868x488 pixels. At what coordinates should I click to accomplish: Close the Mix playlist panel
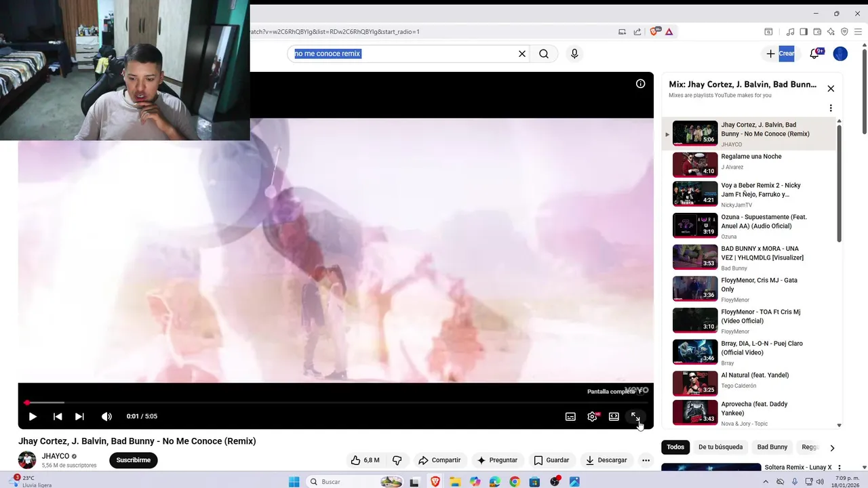(831, 89)
